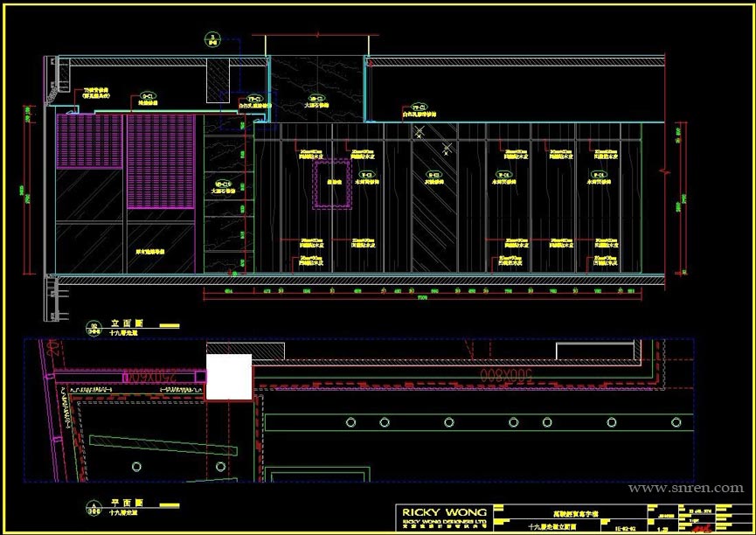Viewport: 756px width, 535px height.
Task: Select the 萬駿經貿寫字樓 project name
Action: tap(575, 514)
